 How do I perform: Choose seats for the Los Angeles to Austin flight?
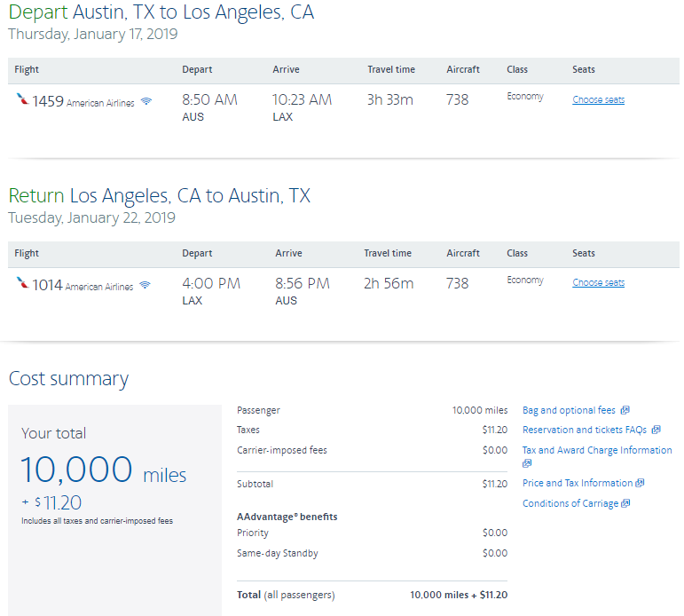tap(598, 282)
